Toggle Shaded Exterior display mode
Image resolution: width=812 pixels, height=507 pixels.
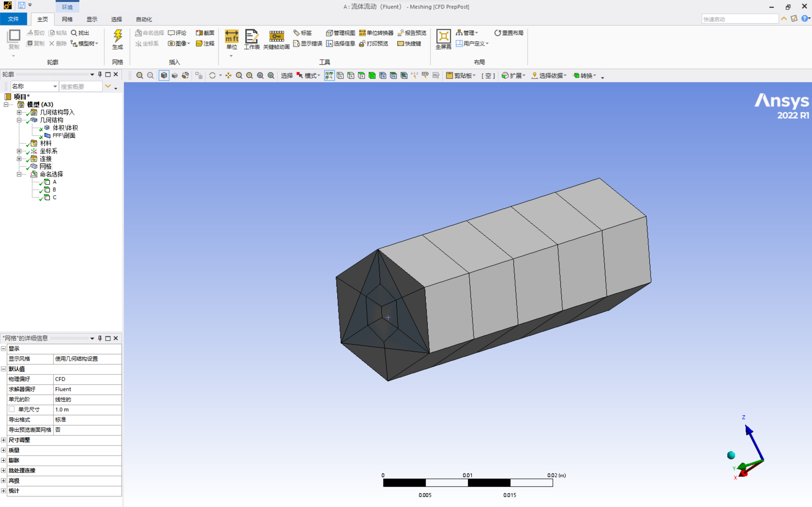pyautogui.click(x=175, y=75)
